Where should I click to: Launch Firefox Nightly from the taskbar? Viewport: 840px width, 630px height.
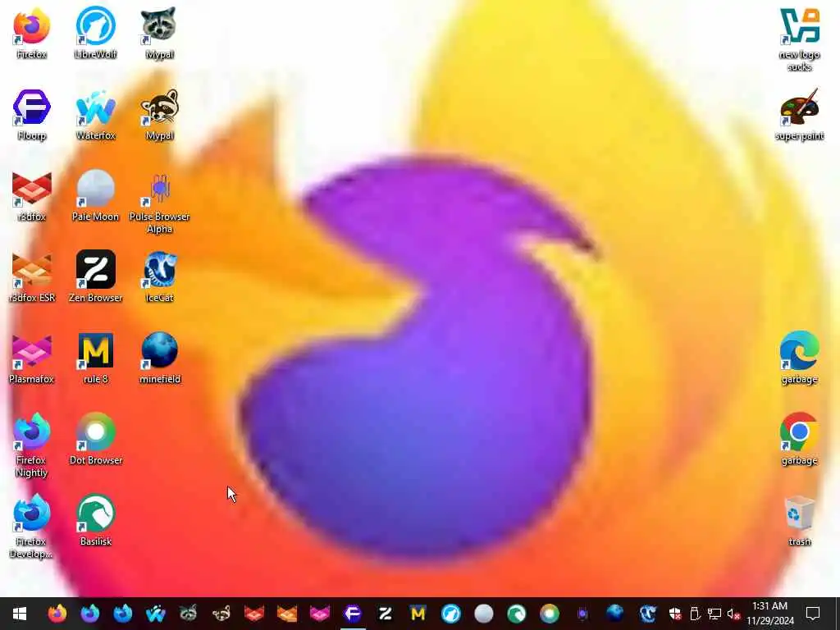pos(90,614)
